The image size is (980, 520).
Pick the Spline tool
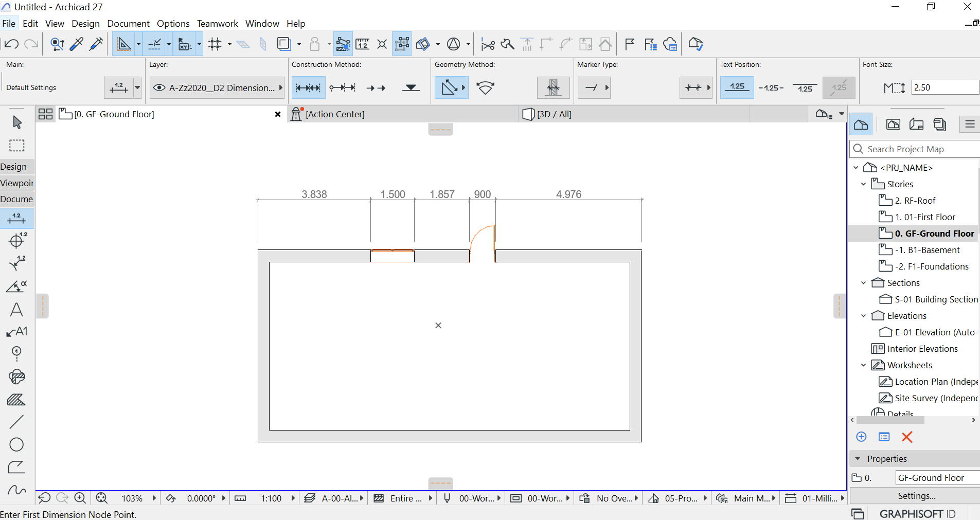16,490
